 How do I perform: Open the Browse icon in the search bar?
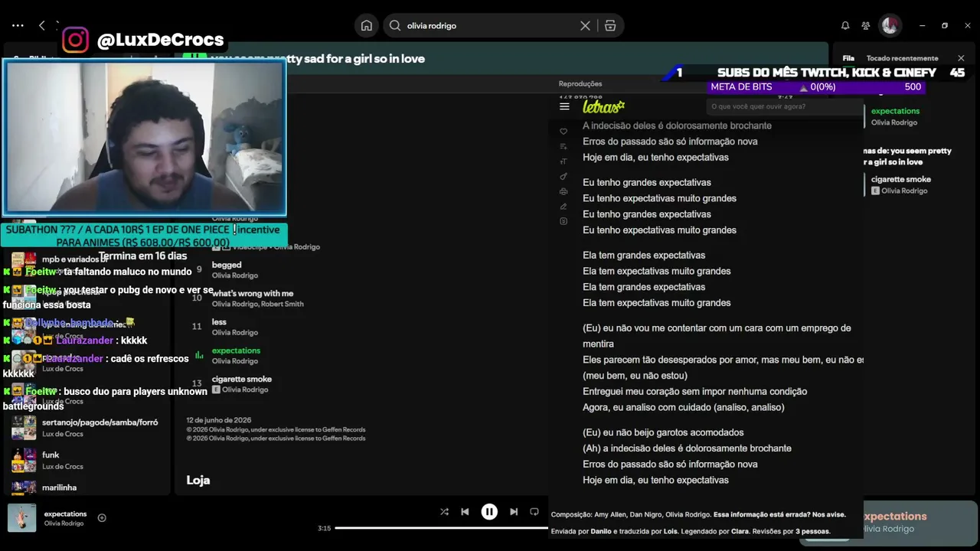tap(610, 25)
